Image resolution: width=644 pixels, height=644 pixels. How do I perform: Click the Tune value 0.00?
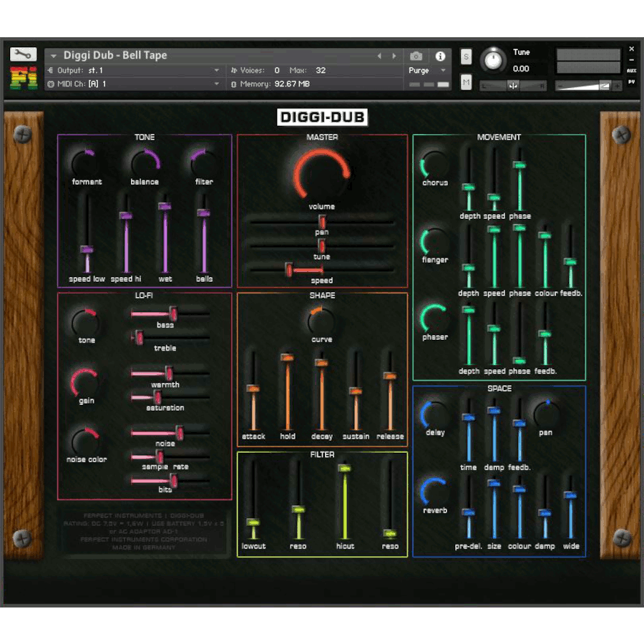(x=521, y=69)
